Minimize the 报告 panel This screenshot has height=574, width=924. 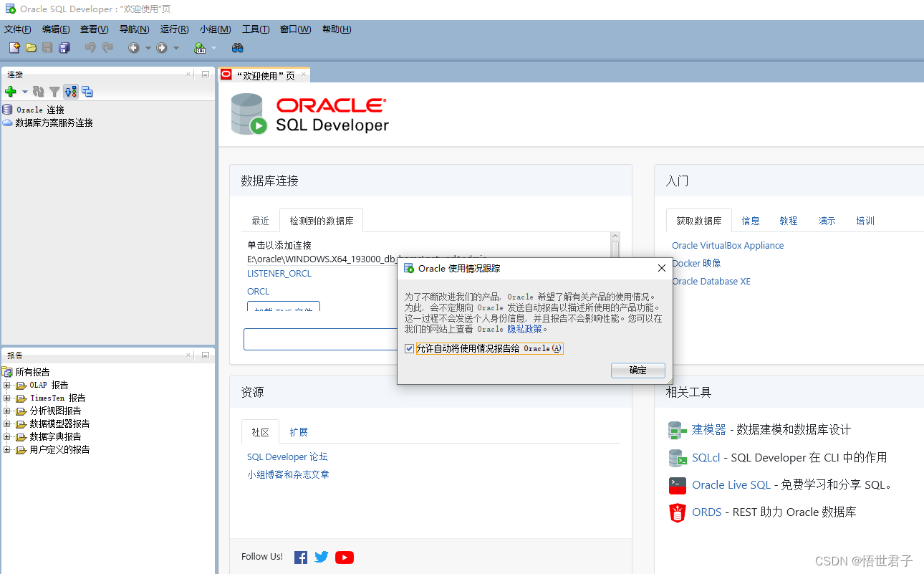205,355
